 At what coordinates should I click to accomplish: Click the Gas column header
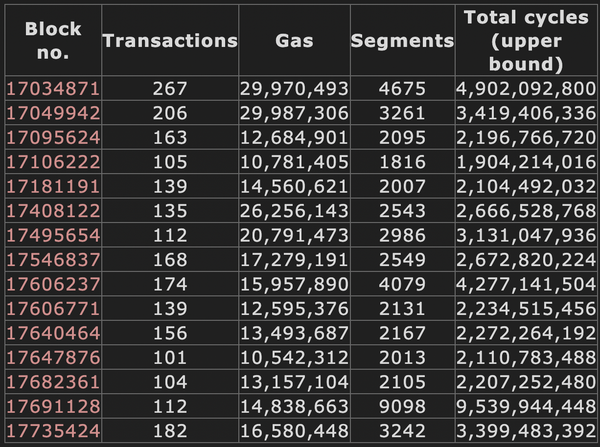(x=294, y=41)
